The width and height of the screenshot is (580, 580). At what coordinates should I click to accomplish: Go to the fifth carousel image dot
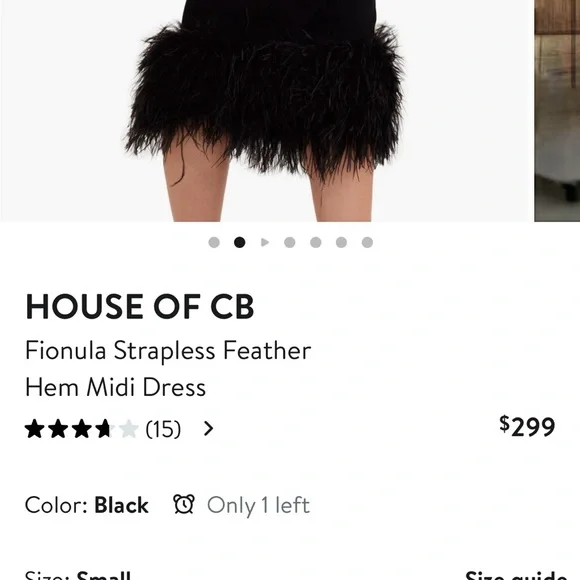(316, 243)
